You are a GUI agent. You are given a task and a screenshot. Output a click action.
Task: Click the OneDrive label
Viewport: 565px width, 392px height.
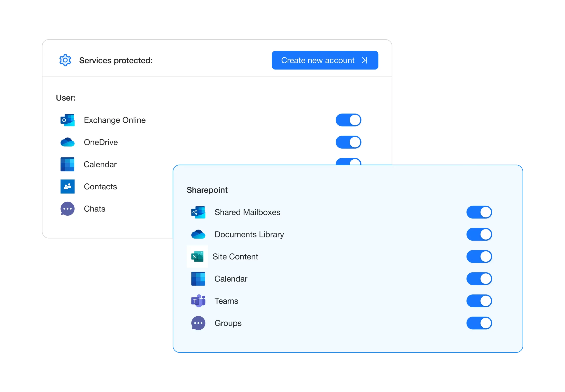click(x=101, y=142)
